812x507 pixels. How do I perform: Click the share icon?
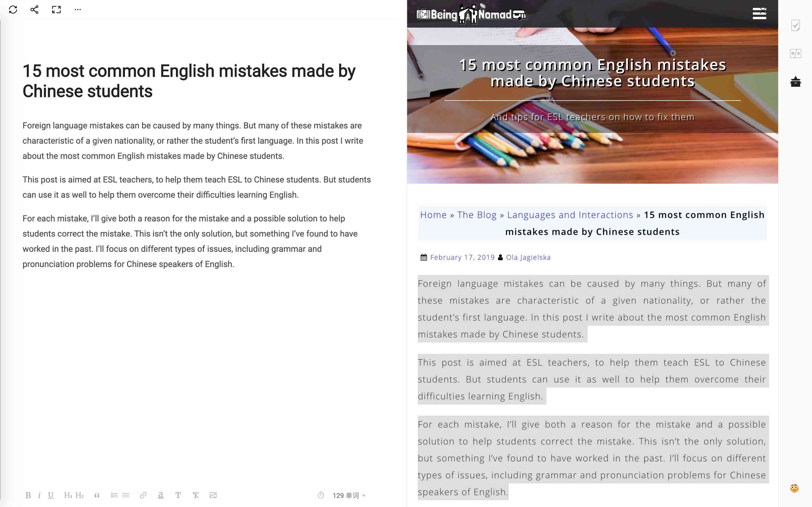pyautogui.click(x=33, y=9)
